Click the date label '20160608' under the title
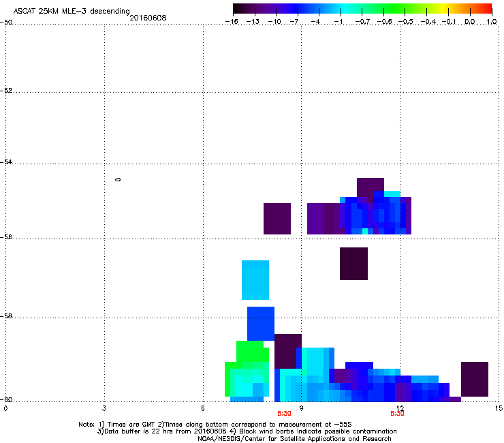The height and width of the screenshot is (443, 504). point(148,18)
